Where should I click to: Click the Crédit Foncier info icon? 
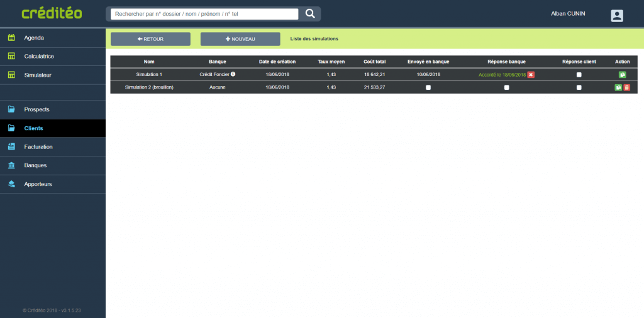point(233,74)
